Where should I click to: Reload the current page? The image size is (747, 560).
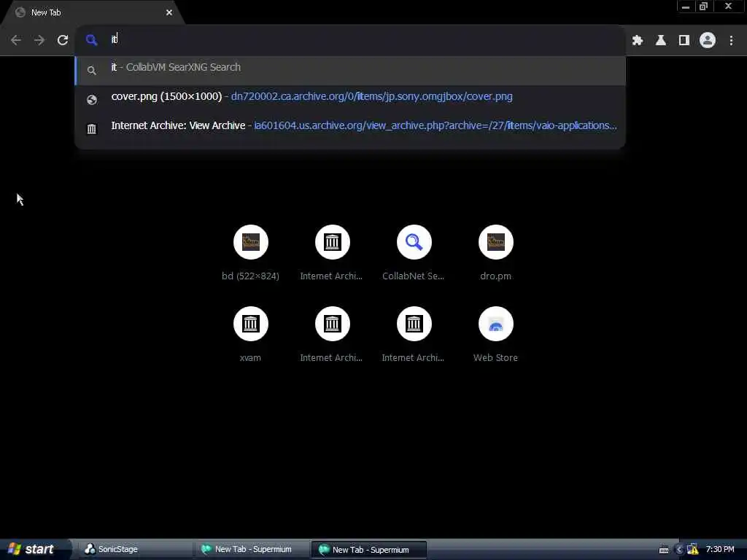[63, 40]
